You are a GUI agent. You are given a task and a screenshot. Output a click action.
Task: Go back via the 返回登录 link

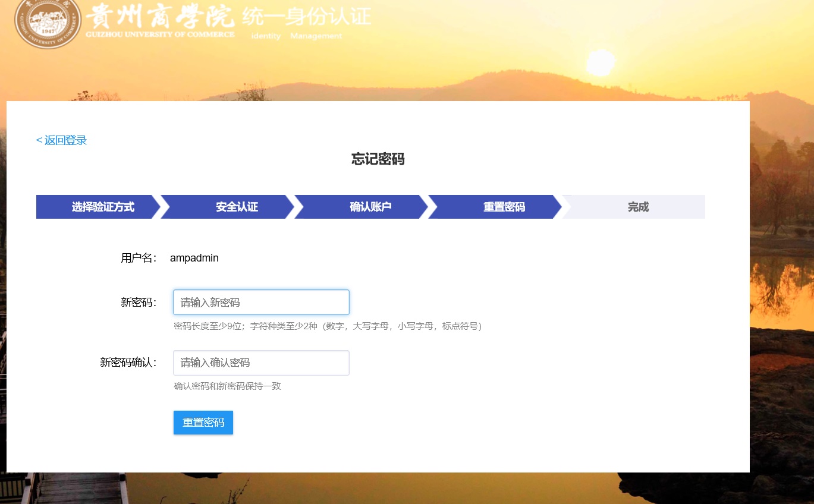62,140
